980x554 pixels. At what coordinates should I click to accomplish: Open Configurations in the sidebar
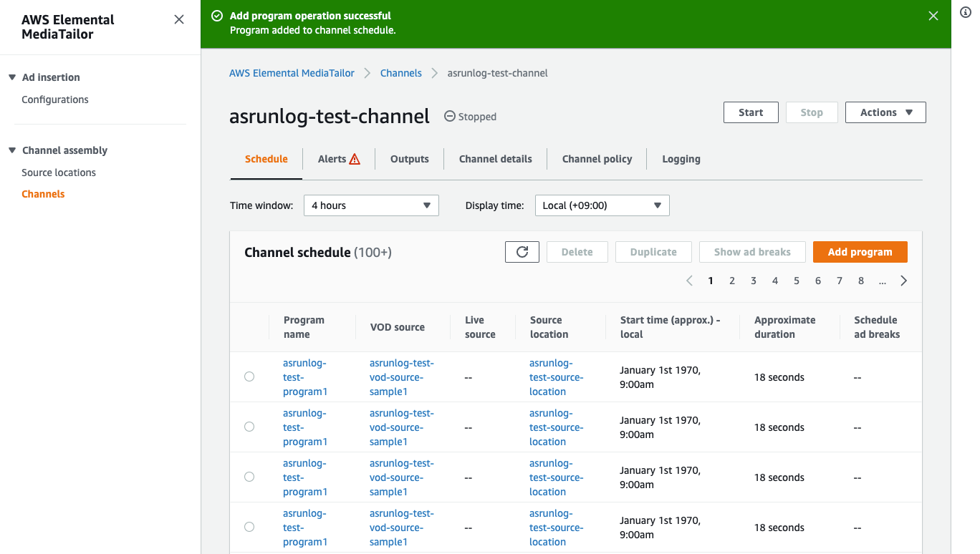[x=55, y=99]
